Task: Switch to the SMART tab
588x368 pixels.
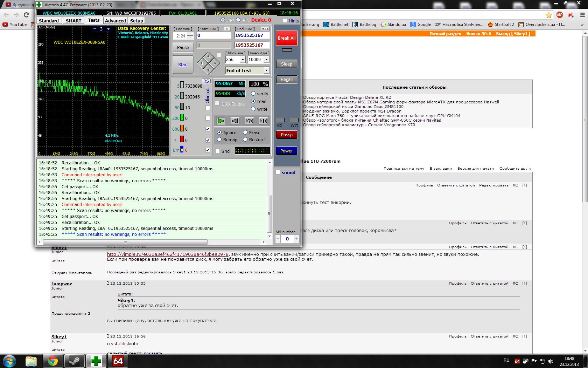Action: 73,21
